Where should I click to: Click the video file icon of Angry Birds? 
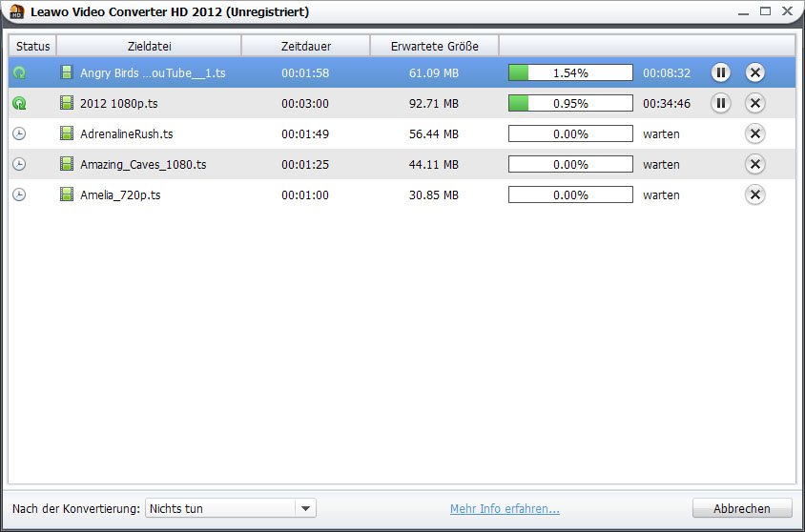(x=67, y=72)
